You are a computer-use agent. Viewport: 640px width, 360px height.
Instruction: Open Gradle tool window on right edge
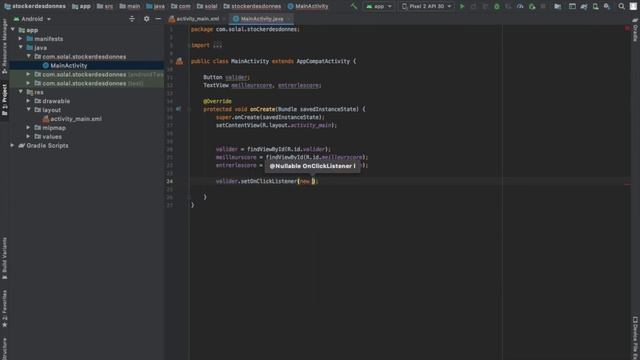[635, 30]
